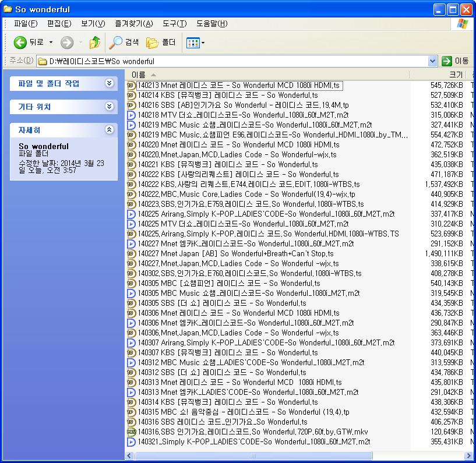Click icon of 140222 사랑의 리퀘스트 E744 file
Screen dimensions: 476x463
[131, 184]
